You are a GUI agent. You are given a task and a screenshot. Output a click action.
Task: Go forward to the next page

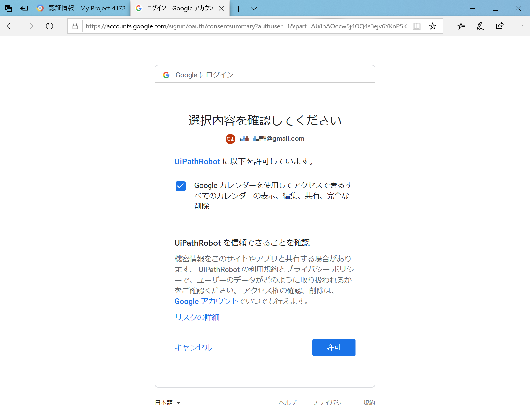(x=30, y=26)
